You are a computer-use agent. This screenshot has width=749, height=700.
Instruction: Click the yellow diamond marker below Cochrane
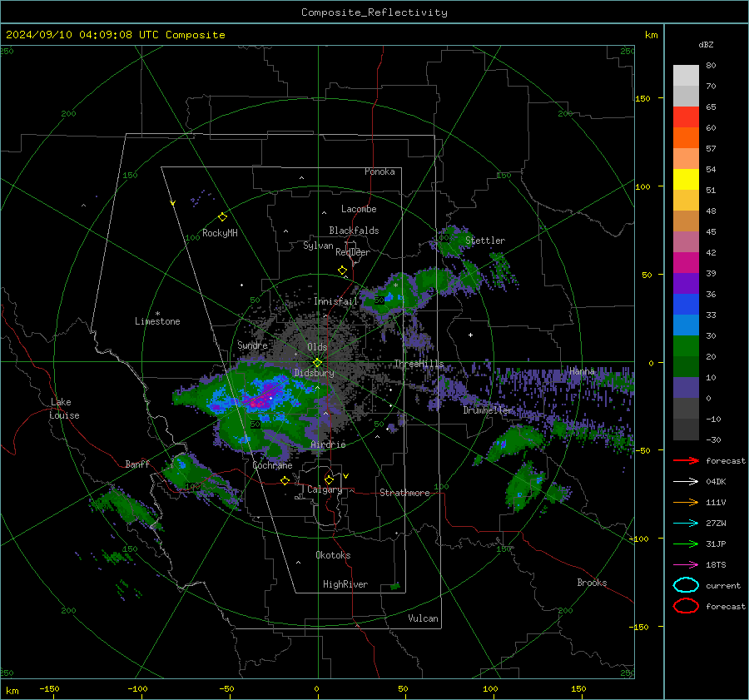[285, 480]
